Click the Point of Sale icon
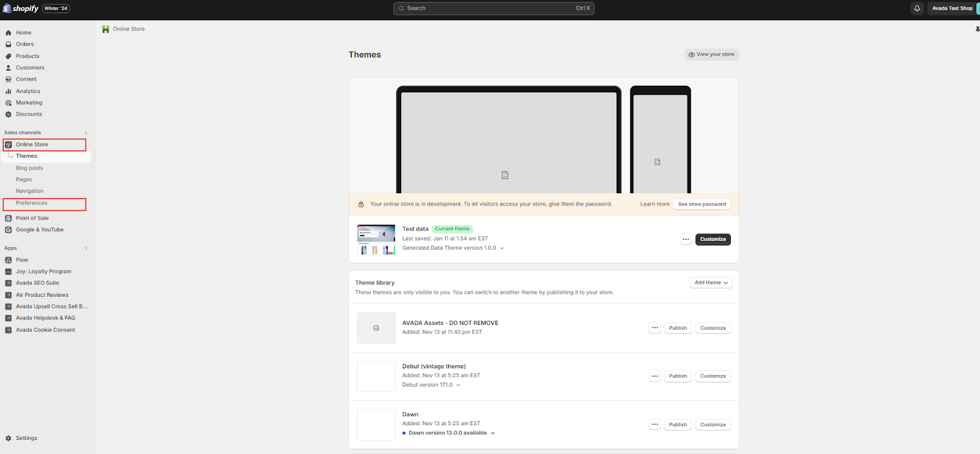 9,218
